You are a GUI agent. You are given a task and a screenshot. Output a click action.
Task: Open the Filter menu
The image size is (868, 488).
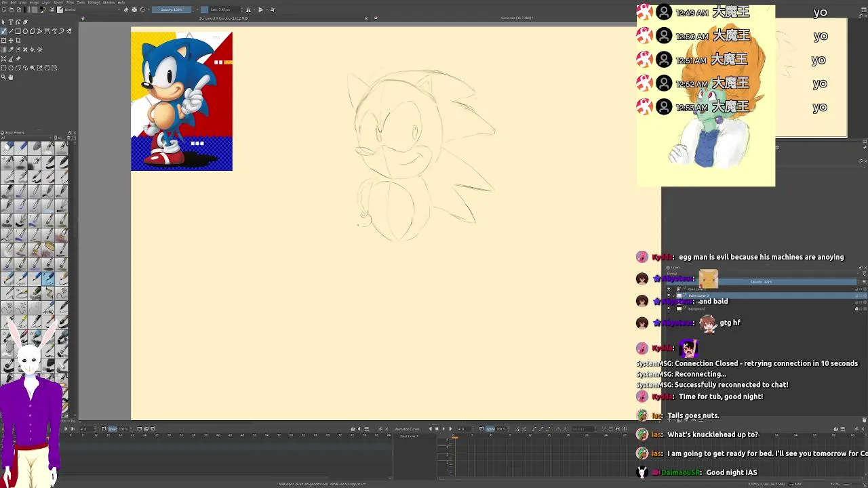(x=70, y=3)
